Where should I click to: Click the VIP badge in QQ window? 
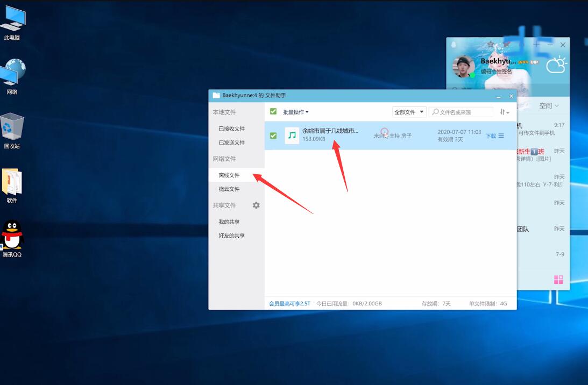(534, 62)
